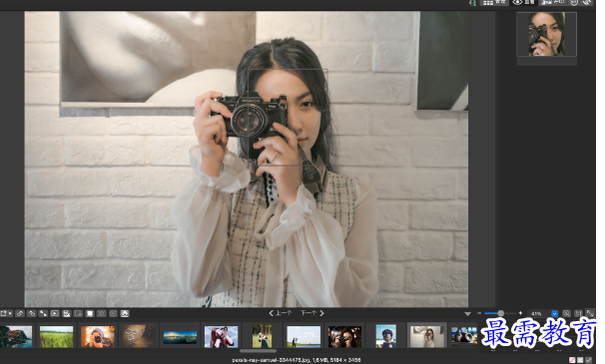This screenshot has height=364, width=605.
Task: Select the coastal cliff village thumbnail
Action: pyautogui.click(x=16, y=336)
